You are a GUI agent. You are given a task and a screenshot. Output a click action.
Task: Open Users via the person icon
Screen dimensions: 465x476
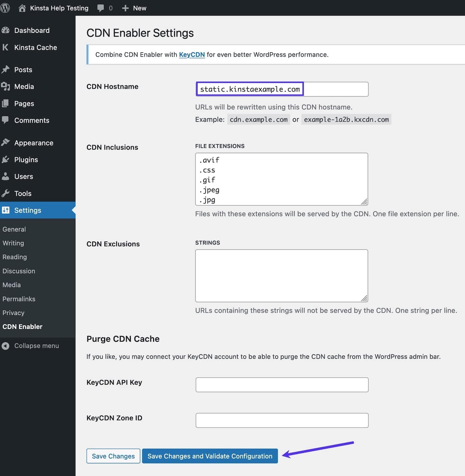pyautogui.click(x=6, y=176)
